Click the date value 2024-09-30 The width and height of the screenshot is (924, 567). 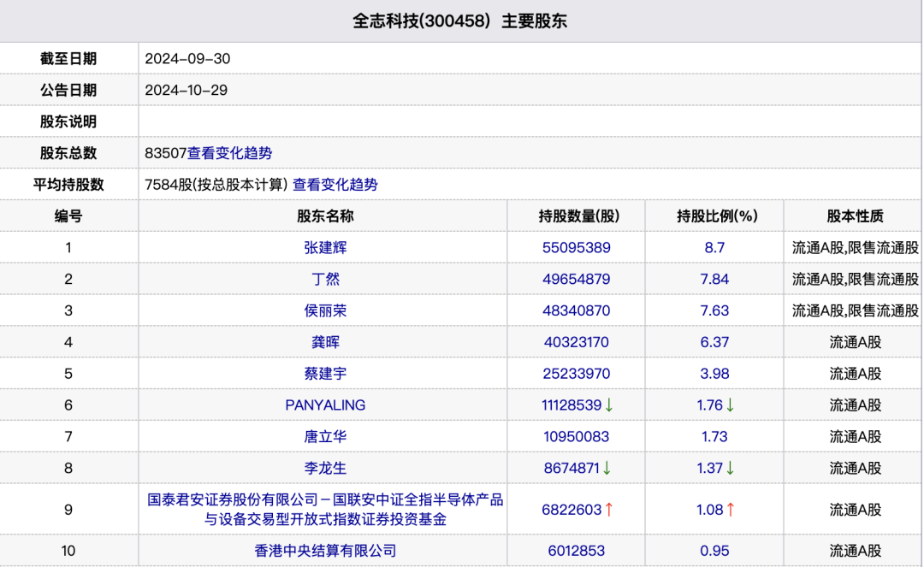(x=187, y=59)
